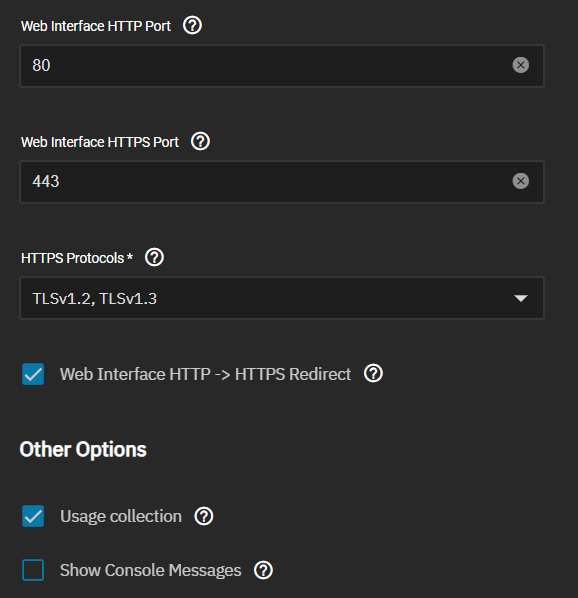Viewport: 578px width, 598px height.
Task: Select the Other Options section heading
Action: tap(83, 450)
